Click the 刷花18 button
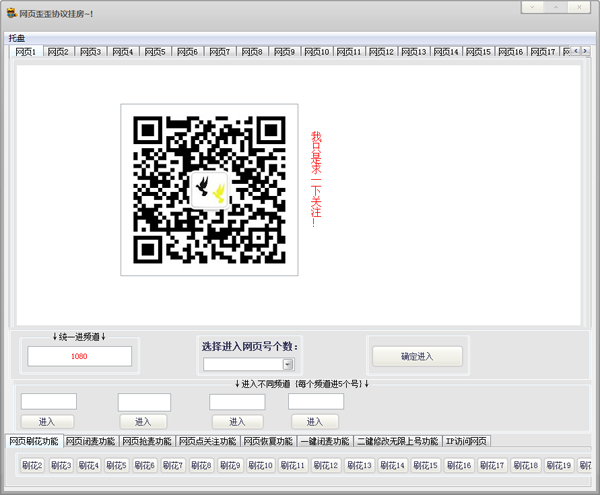 click(525, 465)
